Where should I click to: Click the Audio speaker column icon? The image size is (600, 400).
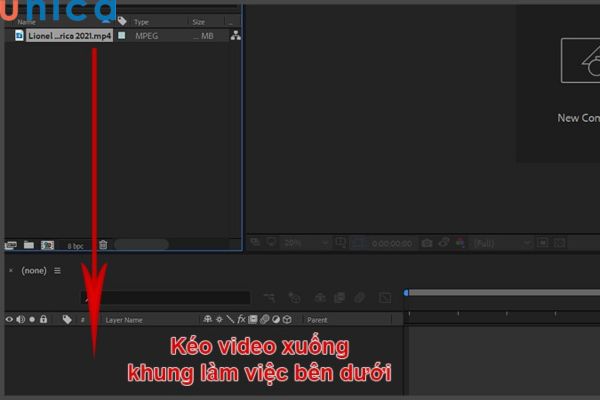pos(21,319)
